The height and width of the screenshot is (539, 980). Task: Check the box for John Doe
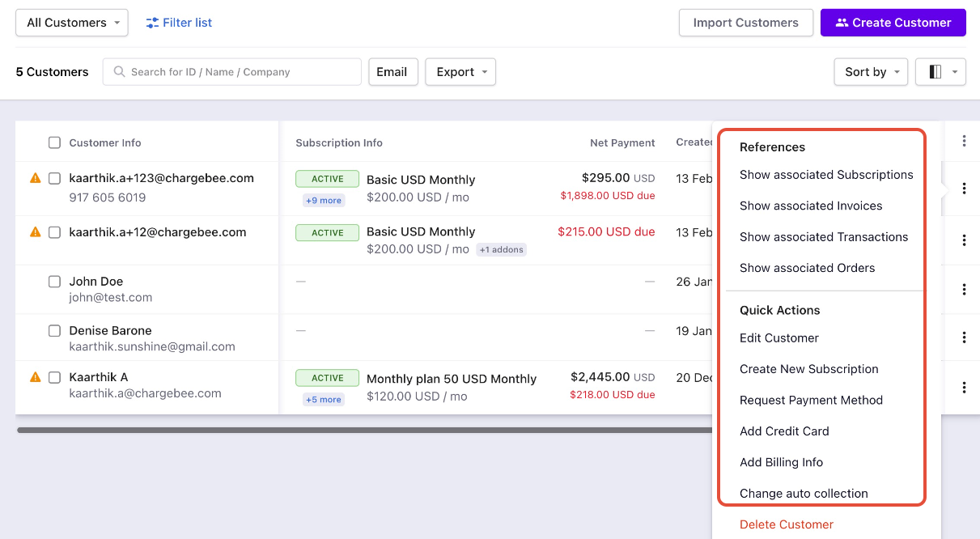[54, 282]
